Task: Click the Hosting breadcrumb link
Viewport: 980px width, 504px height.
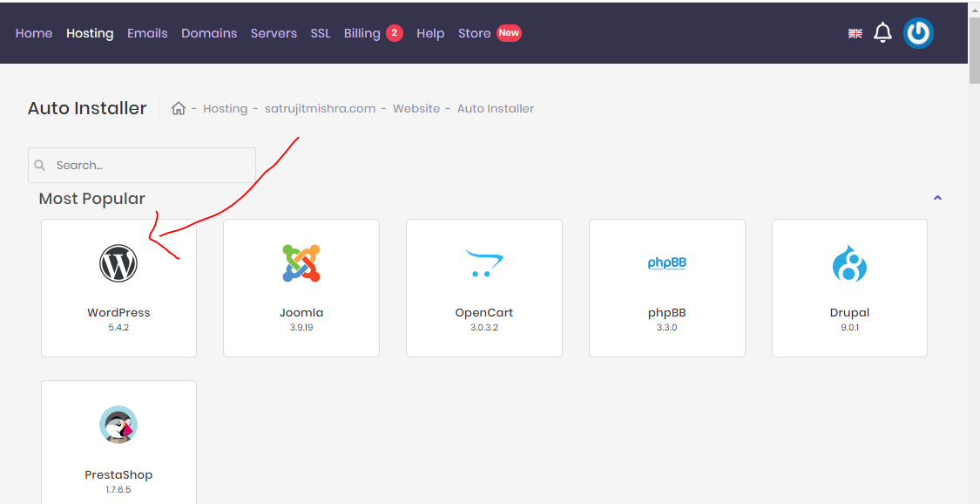Action: pos(225,108)
